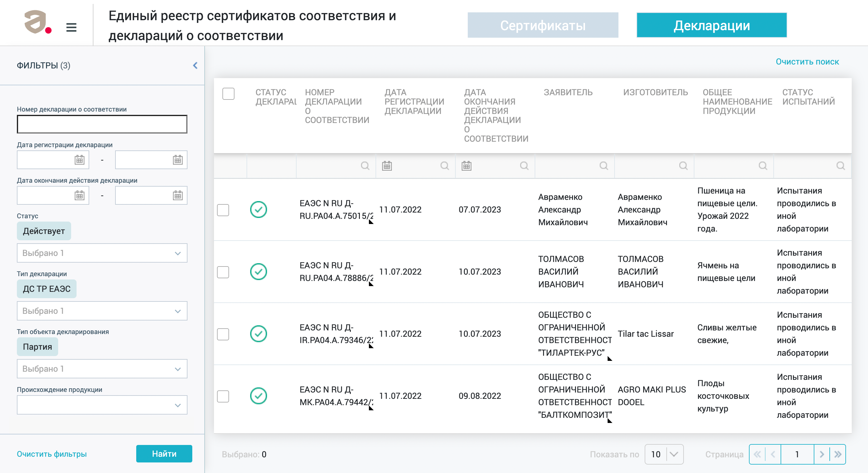This screenshot has height=473, width=868.
Task: Open calendar for expiry date start
Action: (x=80, y=195)
